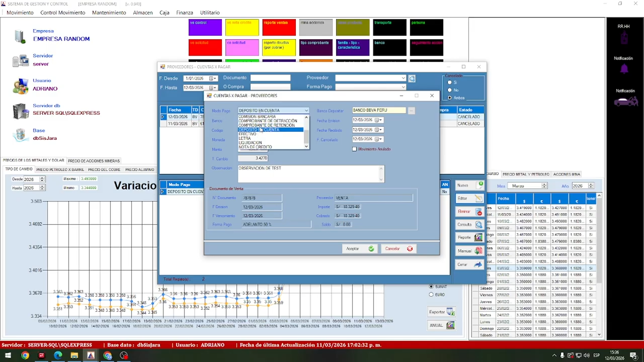
Task: Check the Movimiento Anulado checkbox
Action: pos(355,149)
